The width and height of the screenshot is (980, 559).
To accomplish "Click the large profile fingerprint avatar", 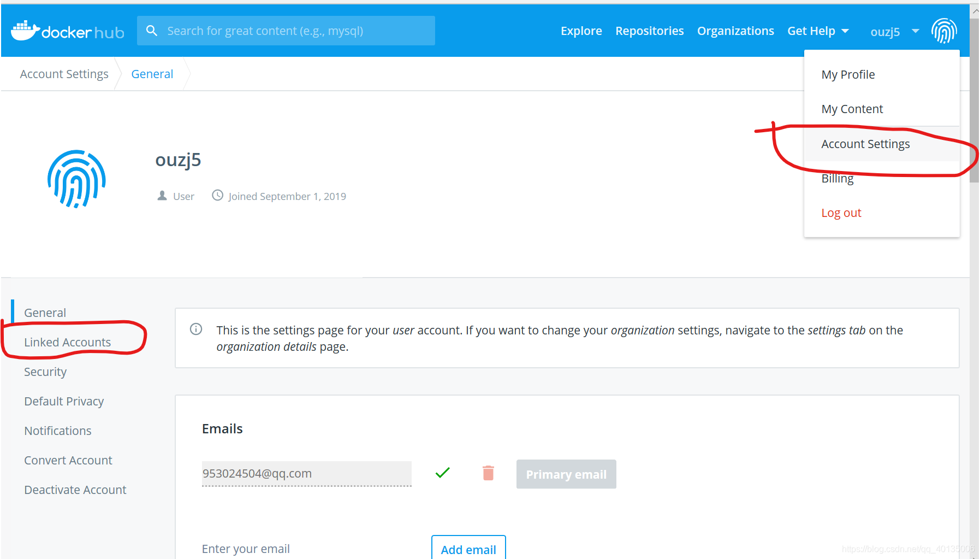I will (x=76, y=179).
